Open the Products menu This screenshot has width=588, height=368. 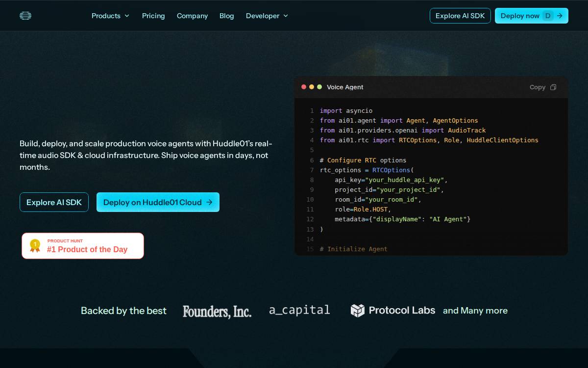pyautogui.click(x=110, y=16)
